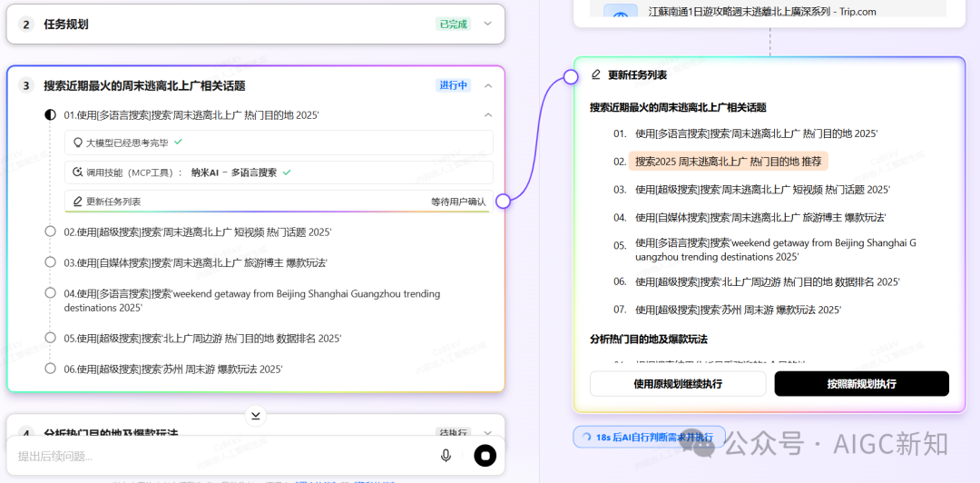Click right panel item 05 weekend getaway
Screen dimensions: 980x483
point(775,250)
